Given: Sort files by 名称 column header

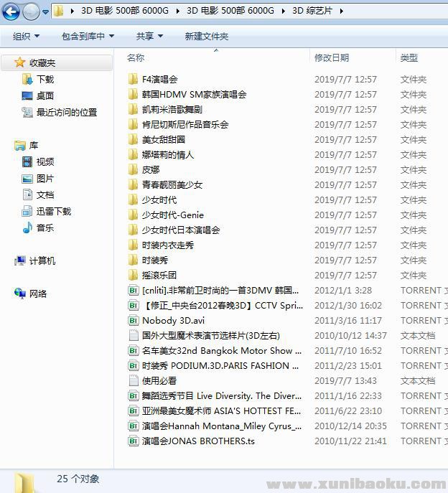Looking at the screenshot, I should [x=136, y=57].
